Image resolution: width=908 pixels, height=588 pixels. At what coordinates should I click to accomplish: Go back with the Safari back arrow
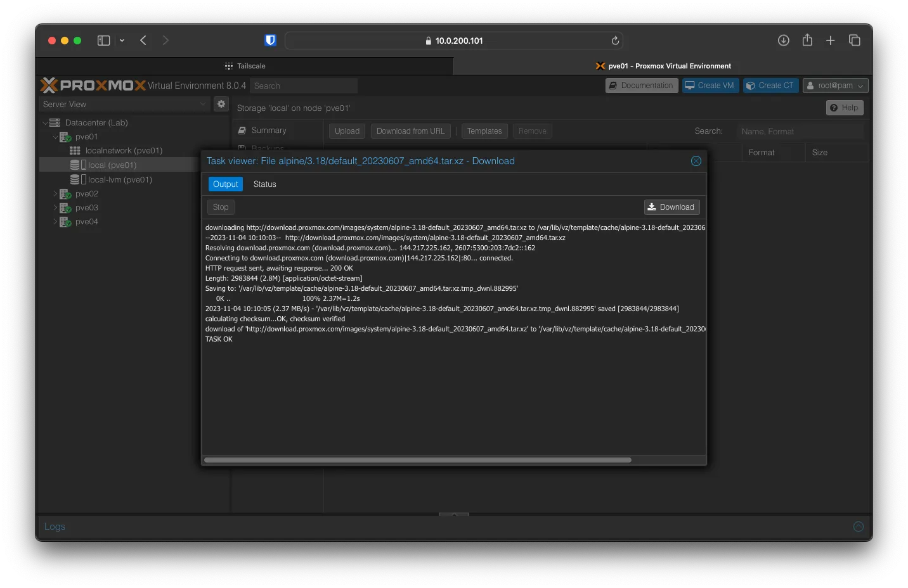point(143,41)
